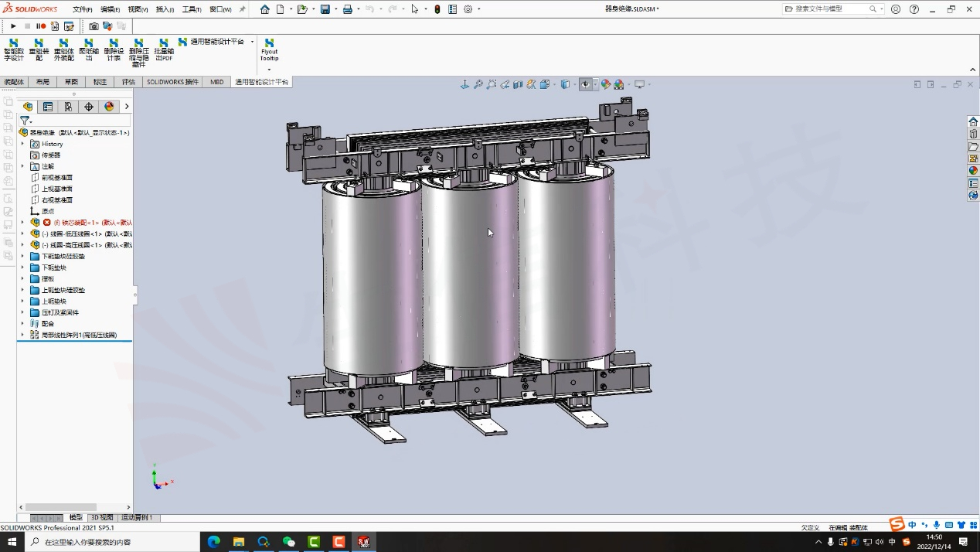Click the 删除压缩与隐藏件 plugin button
Image resolution: width=980 pixels, height=552 pixels.
point(138,53)
